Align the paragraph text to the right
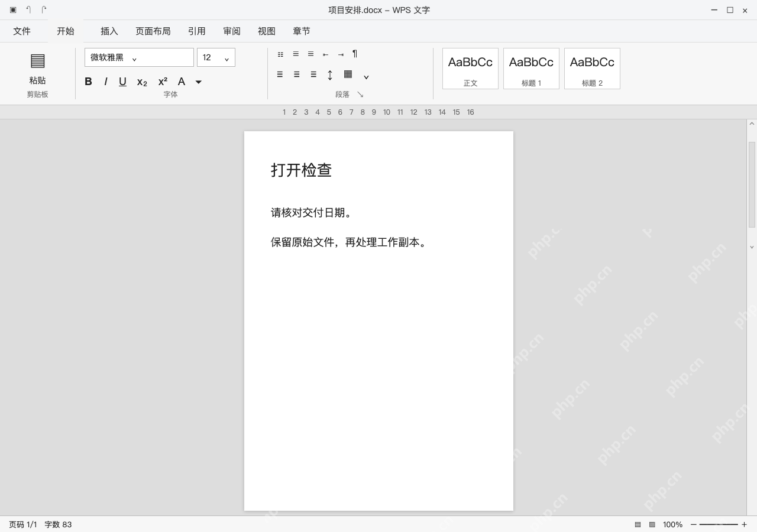This screenshot has width=757, height=532. (313, 74)
